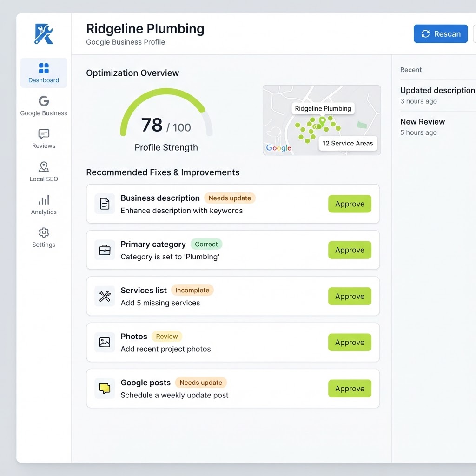Click 'Recommended Fixes & Improvements' heading
The height and width of the screenshot is (476, 476).
tap(163, 172)
